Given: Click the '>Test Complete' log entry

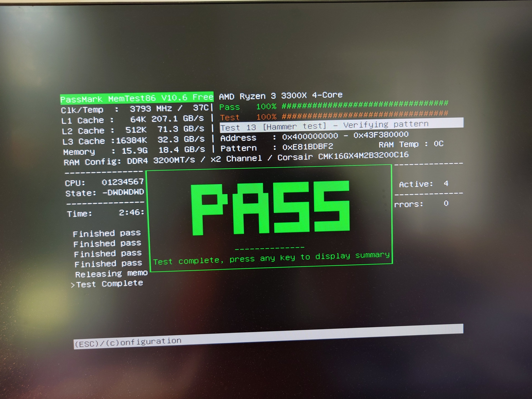Looking at the screenshot, I should click(107, 284).
